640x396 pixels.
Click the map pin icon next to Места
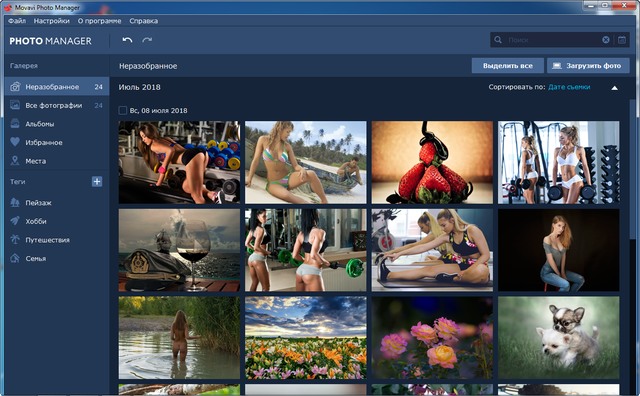coord(15,160)
